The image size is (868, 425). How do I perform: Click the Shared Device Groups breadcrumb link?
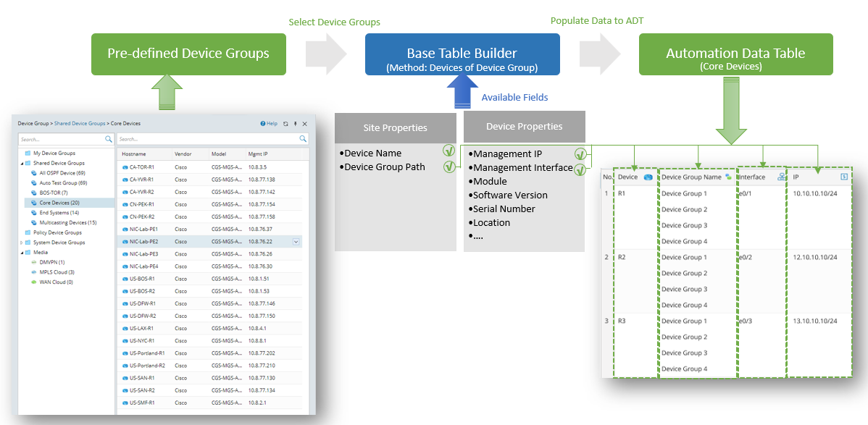pos(80,124)
